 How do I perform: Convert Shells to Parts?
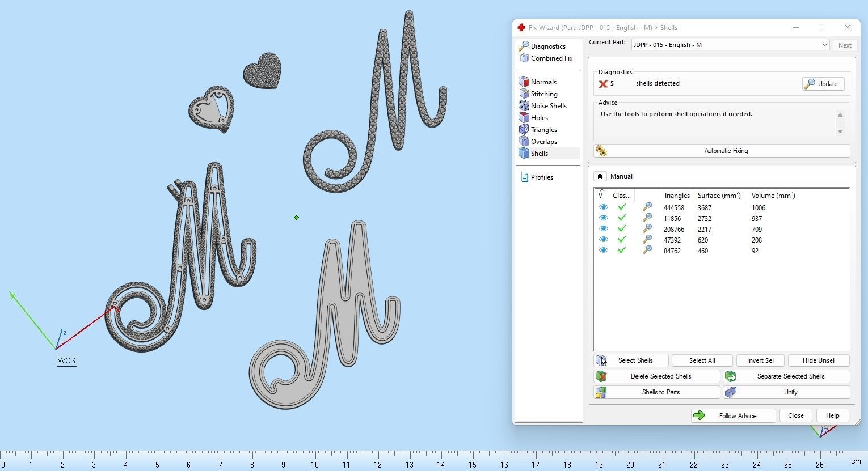(657, 392)
